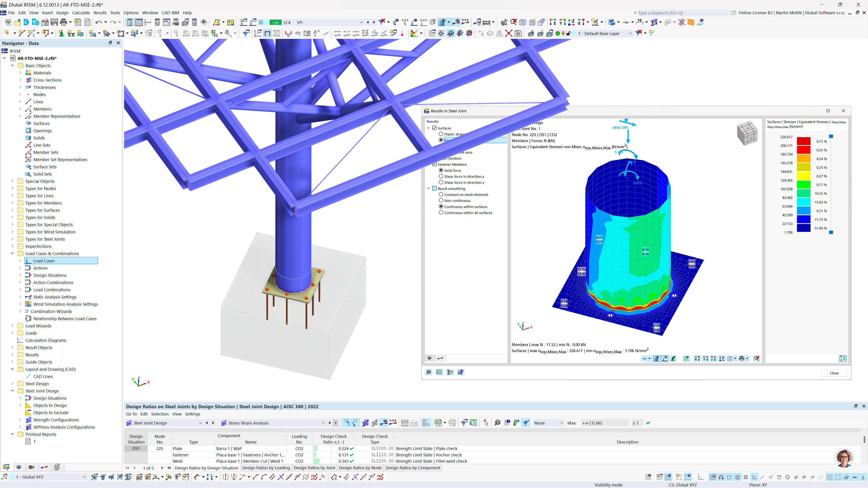Enable the Result smoothing checkbox
This screenshot has width=868, height=488.
click(x=435, y=189)
